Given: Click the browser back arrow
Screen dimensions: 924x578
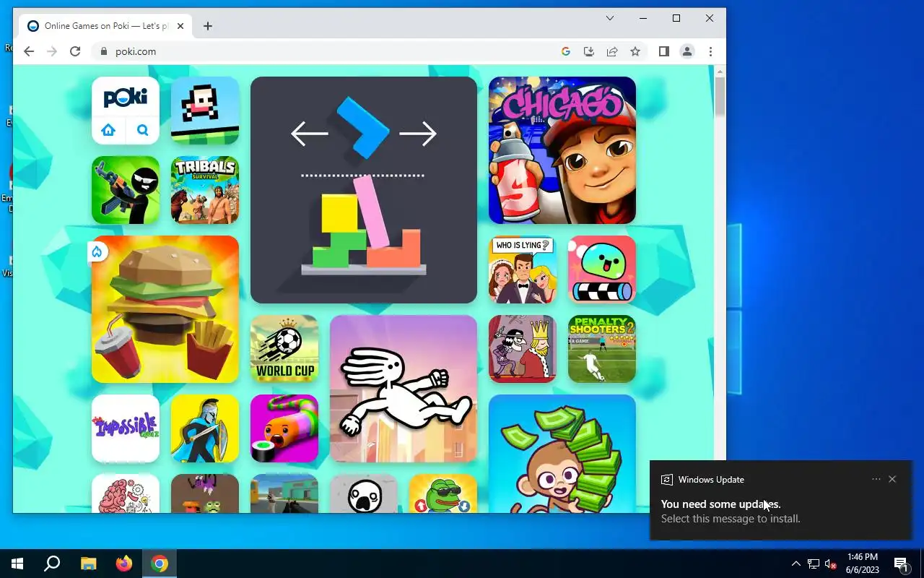Looking at the screenshot, I should tap(29, 51).
